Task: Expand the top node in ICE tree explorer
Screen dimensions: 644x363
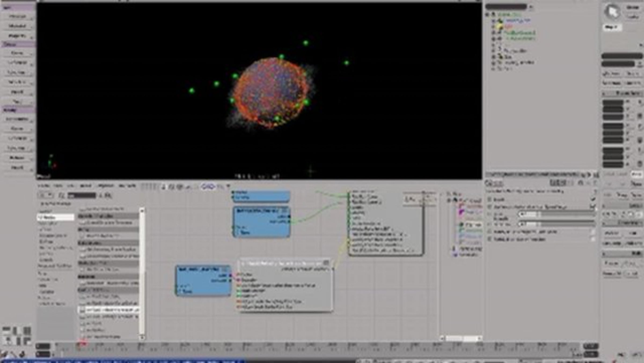Action: (449, 200)
